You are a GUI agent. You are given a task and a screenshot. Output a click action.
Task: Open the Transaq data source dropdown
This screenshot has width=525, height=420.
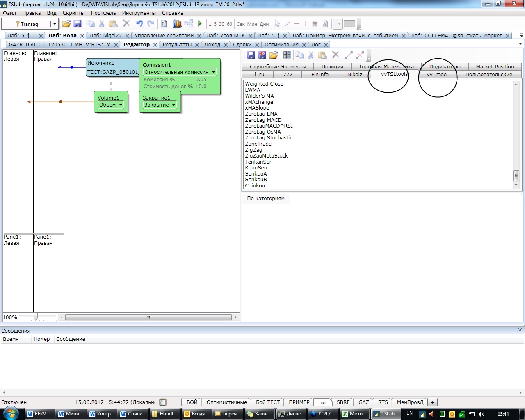tap(54, 24)
